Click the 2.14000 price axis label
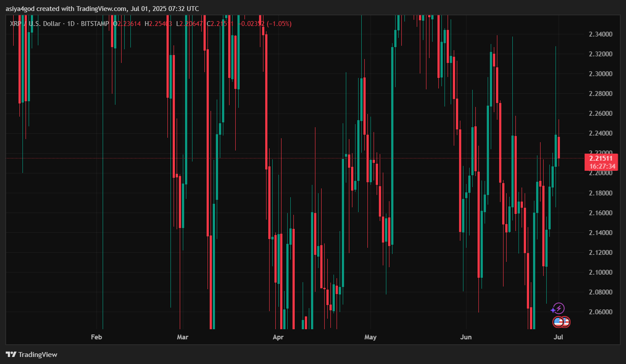Viewport: 626px width, 364px height. pos(600,233)
